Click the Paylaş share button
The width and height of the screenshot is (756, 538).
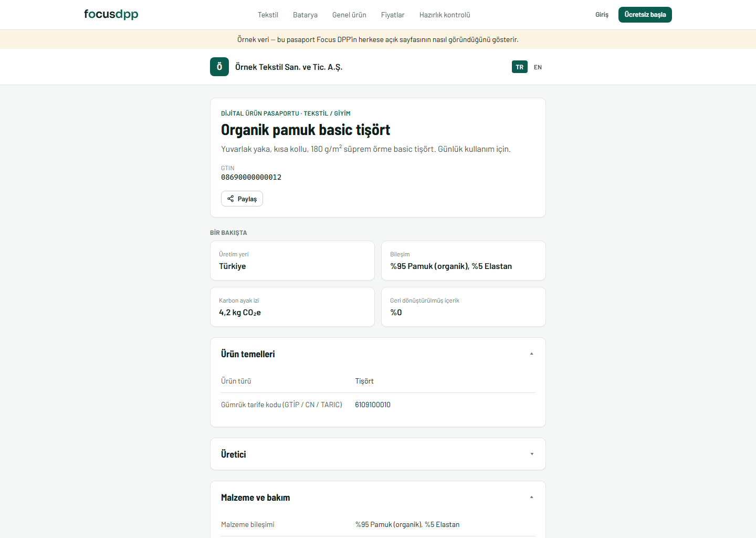(x=242, y=199)
